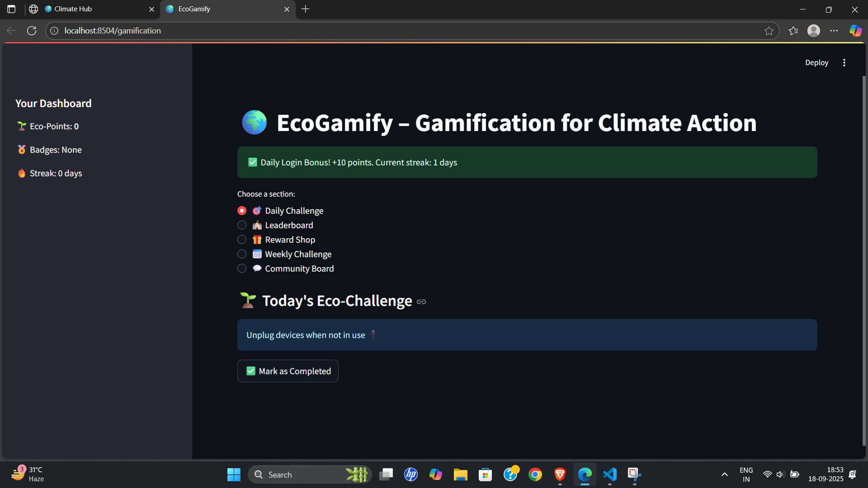Open the Streamlit three-dot main menu
The image size is (868, 488).
844,63
